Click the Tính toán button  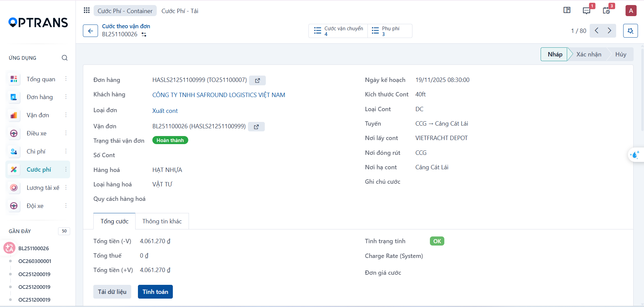point(155,292)
